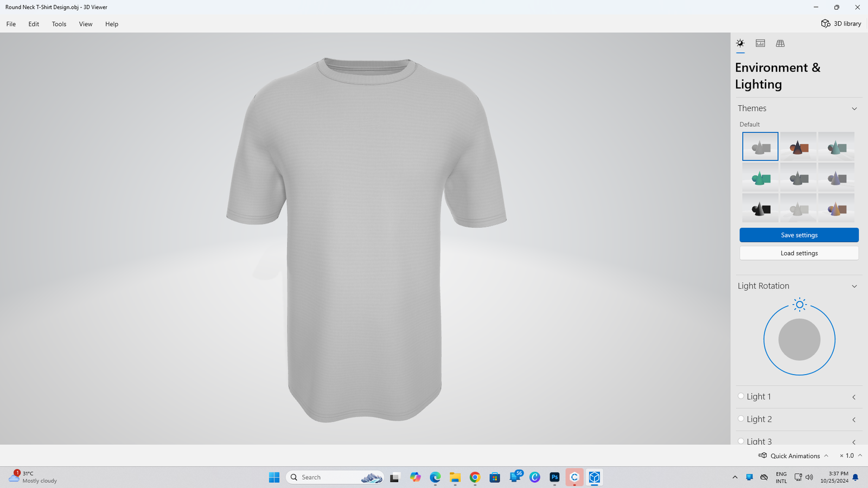Viewport: 868px width, 488px height.
Task: Open the File menu
Action: (x=11, y=24)
